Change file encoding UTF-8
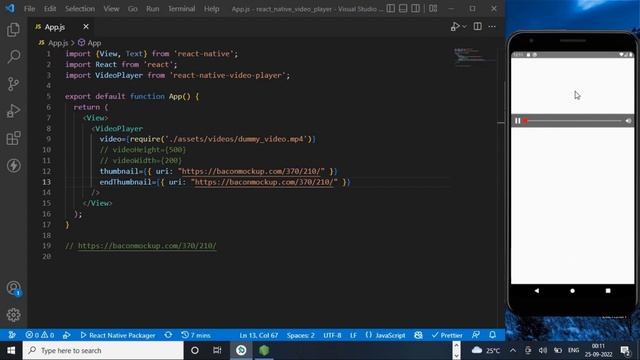 pos(332,335)
